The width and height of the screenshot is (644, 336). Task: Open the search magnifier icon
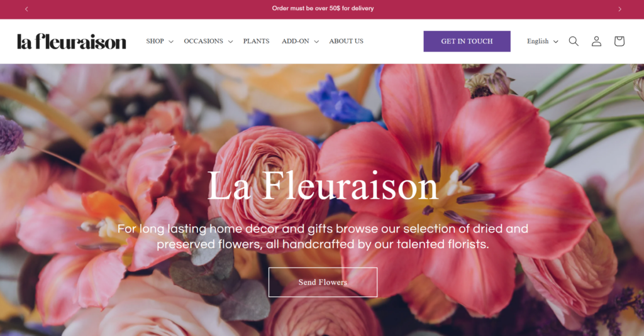click(574, 41)
